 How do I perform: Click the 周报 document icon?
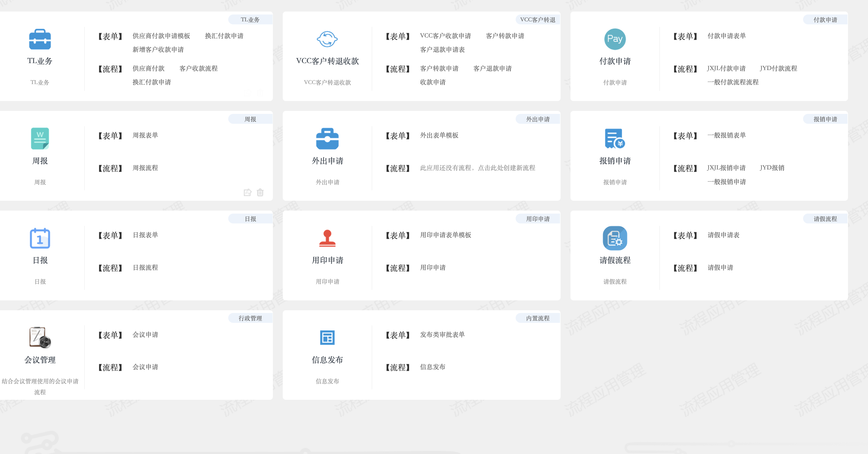point(40,139)
